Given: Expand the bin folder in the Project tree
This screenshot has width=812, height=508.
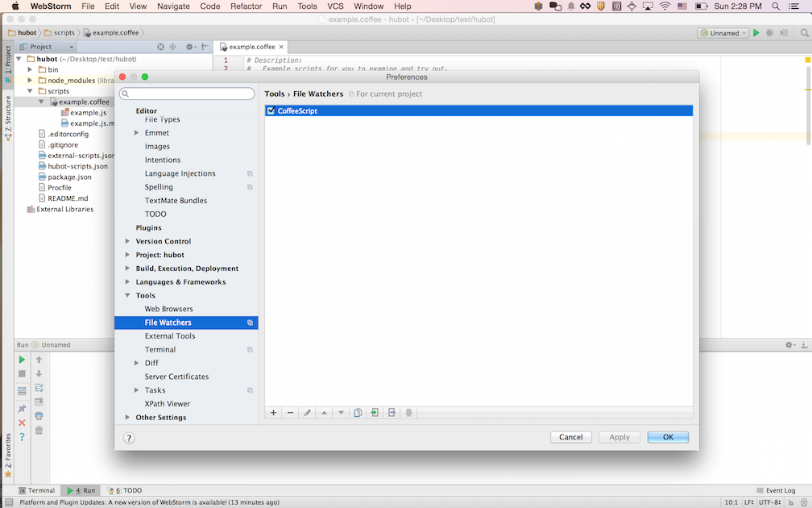Looking at the screenshot, I should point(30,69).
